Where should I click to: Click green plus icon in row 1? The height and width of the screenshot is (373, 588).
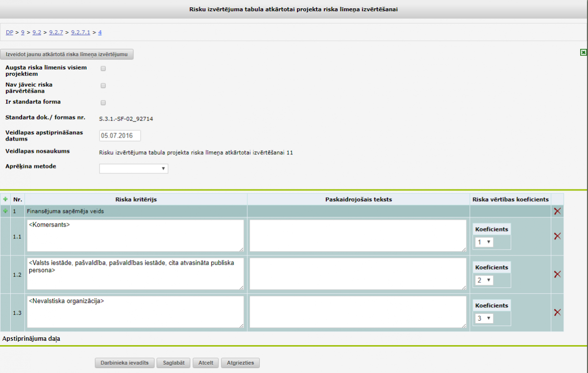tap(5, 211)
